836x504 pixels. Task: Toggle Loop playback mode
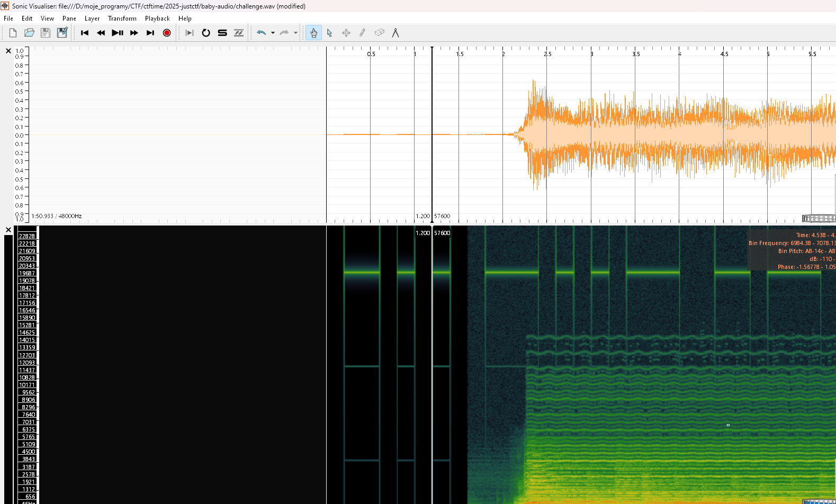[x=206, y=33]
